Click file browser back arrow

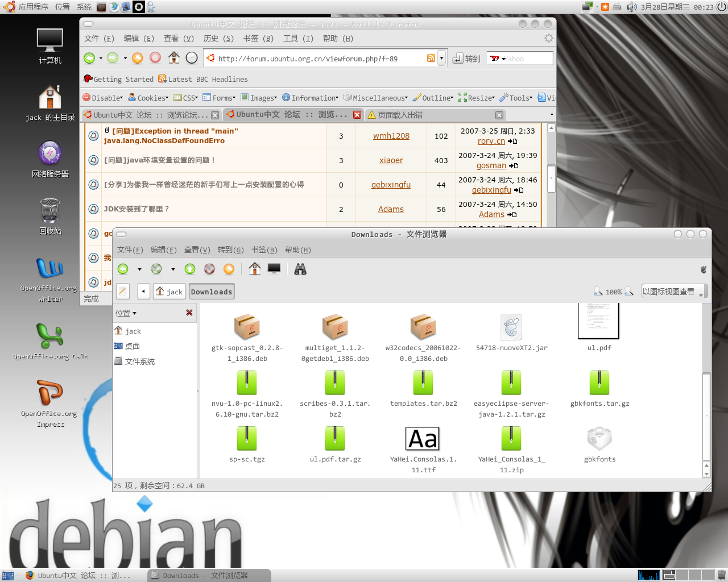click(x=123, y=269)
